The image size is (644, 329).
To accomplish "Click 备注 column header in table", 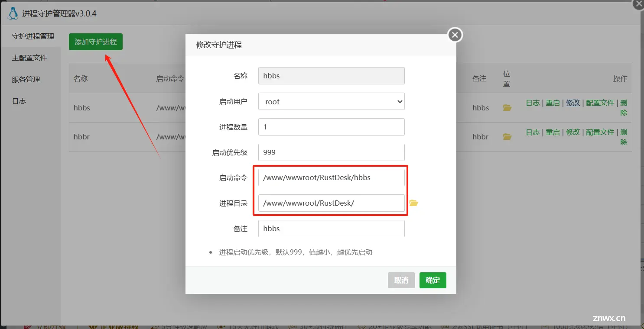I will pyautogui.click(x=479, y=79).
